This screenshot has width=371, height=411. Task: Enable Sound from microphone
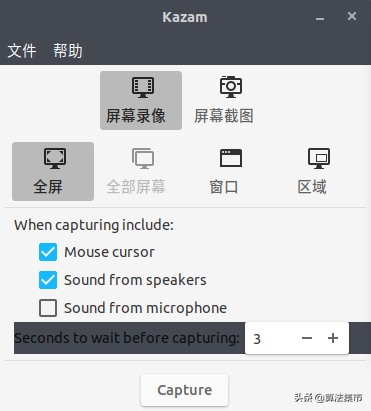click(x=48, y=308)
